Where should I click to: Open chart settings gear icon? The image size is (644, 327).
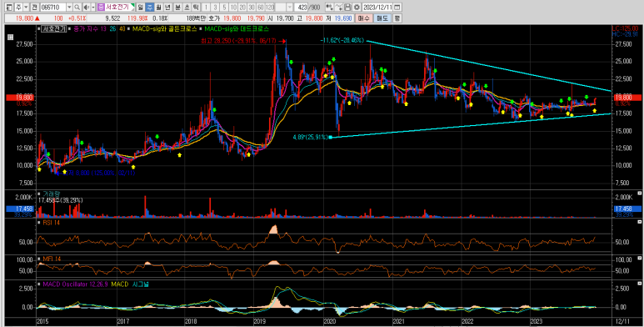point(357,8)
